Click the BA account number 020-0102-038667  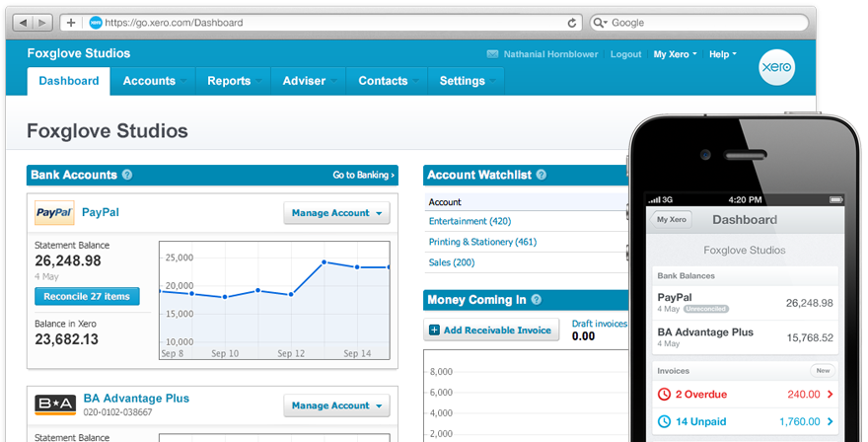117,412
